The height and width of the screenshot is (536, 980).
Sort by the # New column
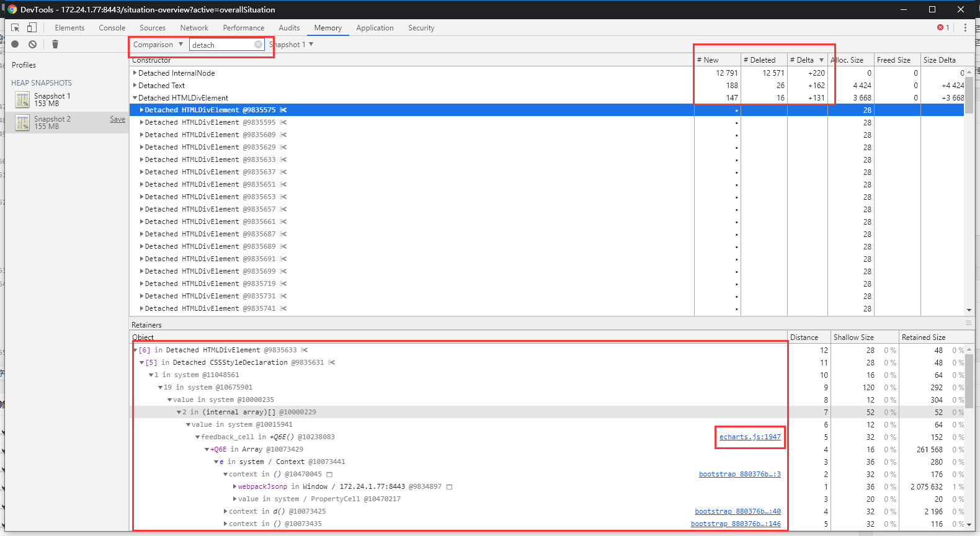click(717, 60)
